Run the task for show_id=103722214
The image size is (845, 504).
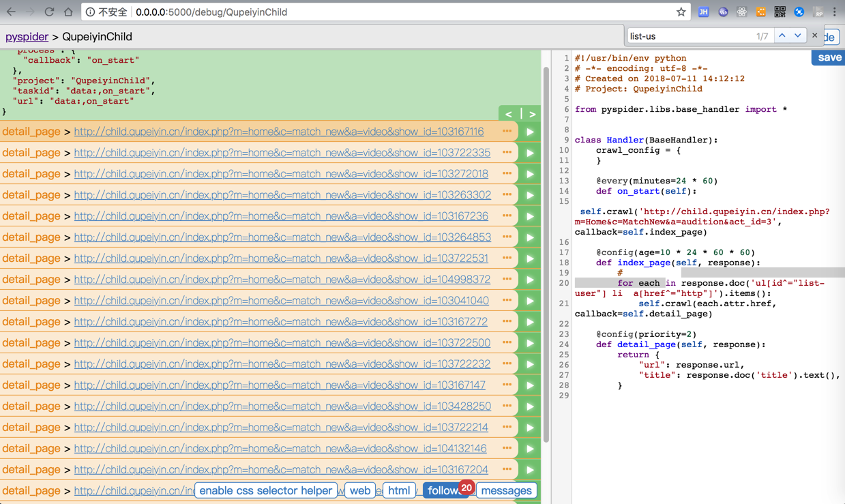point(530,428)
